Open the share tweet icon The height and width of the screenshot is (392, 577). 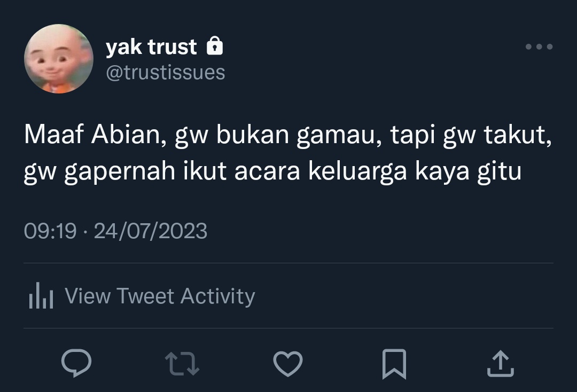[x=501, y=364]
